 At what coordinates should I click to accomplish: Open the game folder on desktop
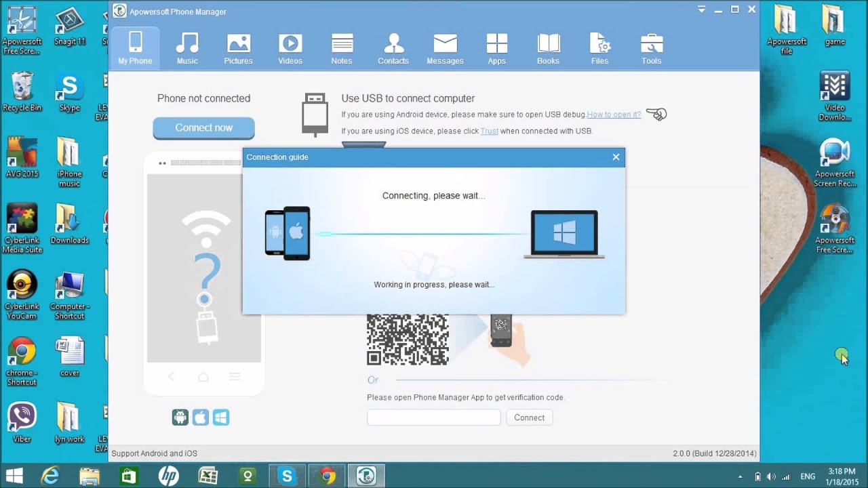[x=835, y=26]
